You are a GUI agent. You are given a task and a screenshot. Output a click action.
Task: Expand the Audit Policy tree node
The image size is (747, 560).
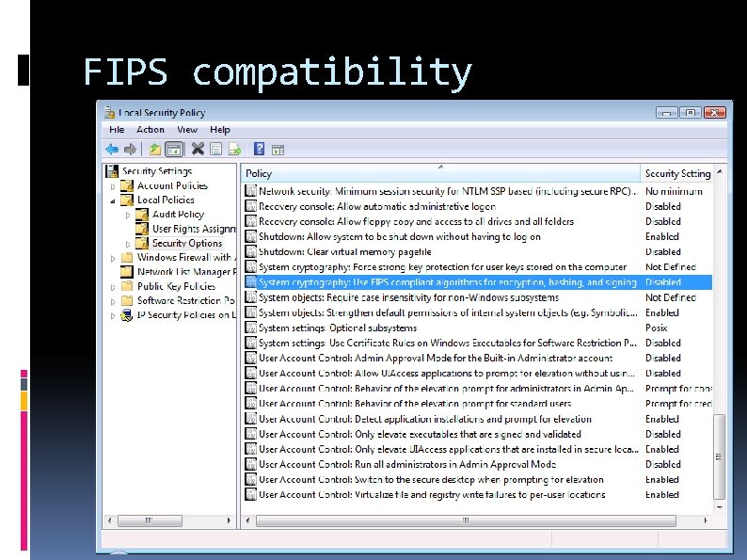(x=128, y=216)
